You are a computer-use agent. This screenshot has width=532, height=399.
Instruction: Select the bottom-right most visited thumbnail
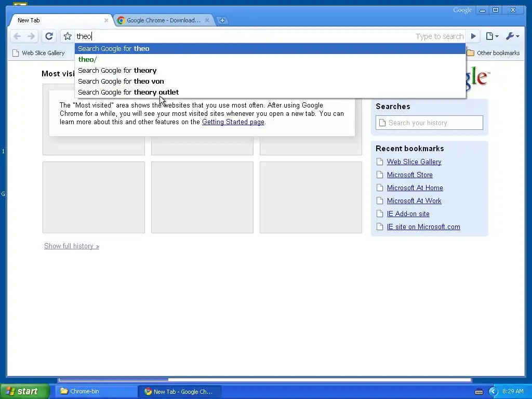coord(311,197)
